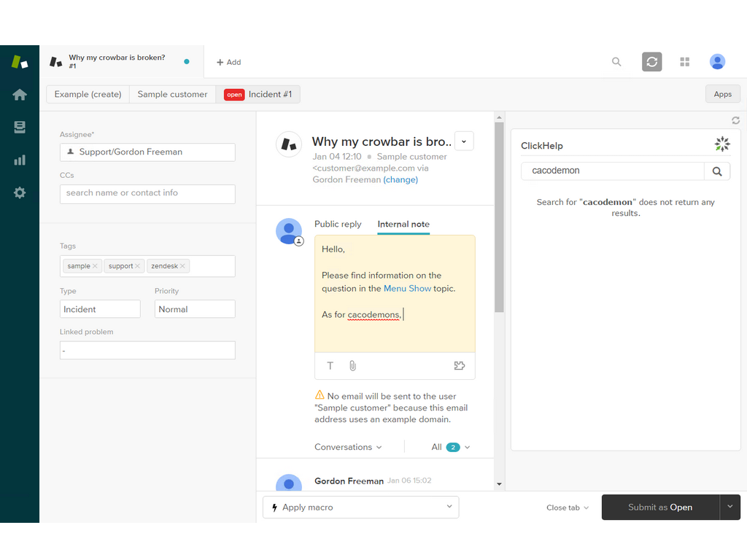Click the conversation scrollbar down arrow
The image size is (747, 560).
(499, 484)
